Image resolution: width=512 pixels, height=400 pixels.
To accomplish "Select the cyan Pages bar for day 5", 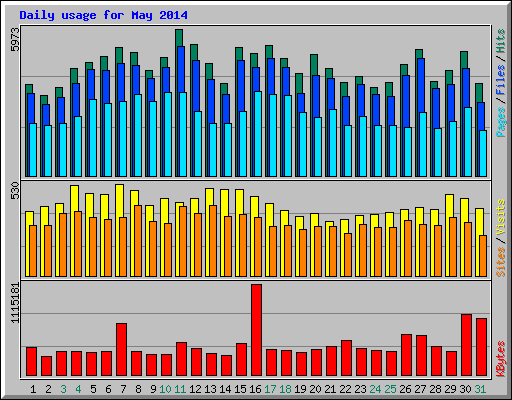I will pyautogui.click(x=93, y=138).
